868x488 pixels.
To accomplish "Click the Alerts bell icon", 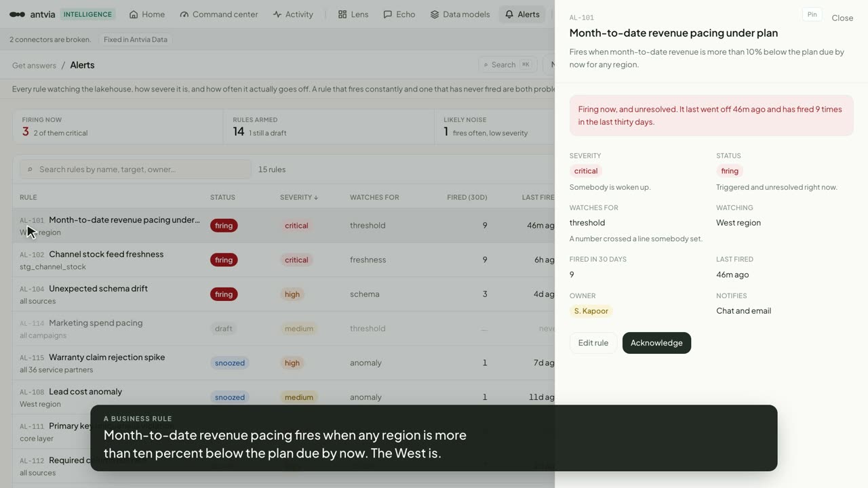I will (x=509, y=14).
